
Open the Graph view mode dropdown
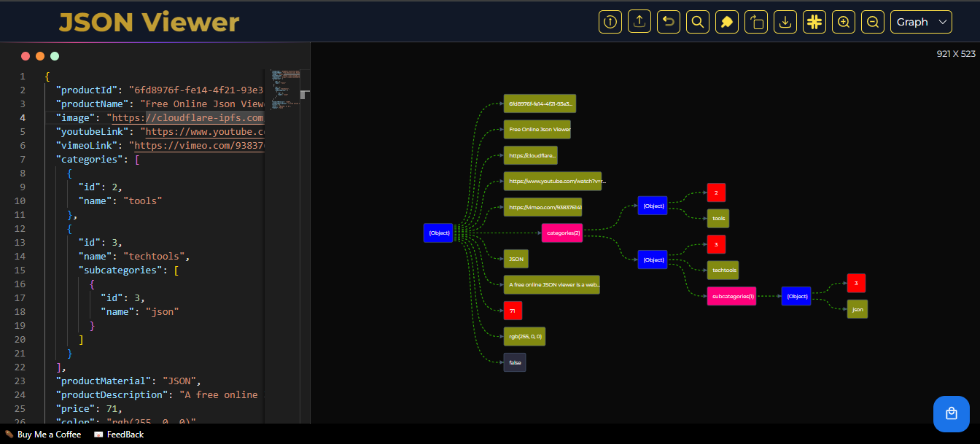921,22
